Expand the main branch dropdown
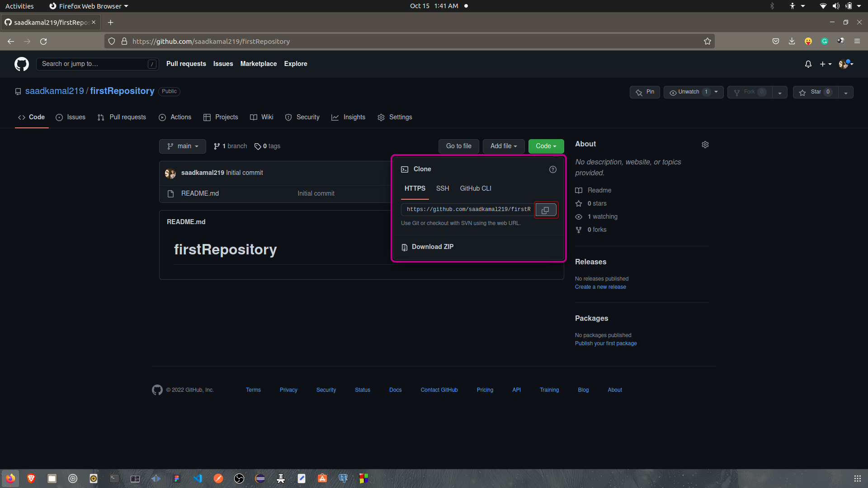This screenshot has height=488, width=868. click(183, 146)
